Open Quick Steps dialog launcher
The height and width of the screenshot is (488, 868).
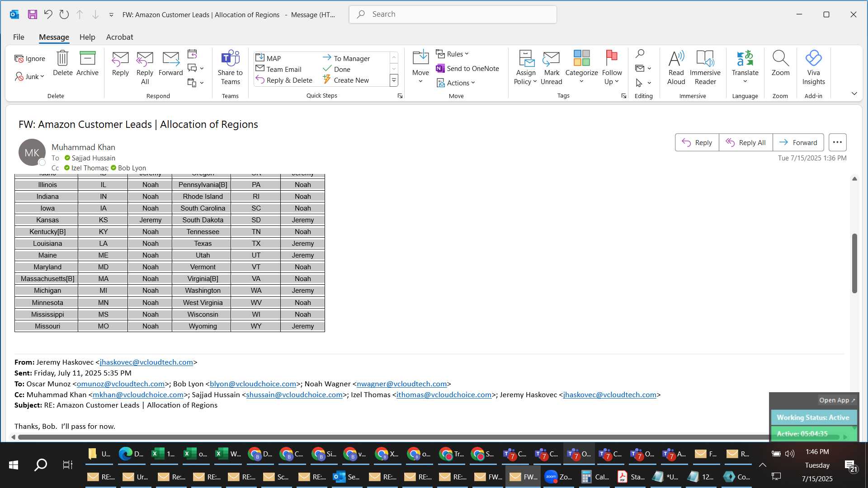(x=400, y=96)
